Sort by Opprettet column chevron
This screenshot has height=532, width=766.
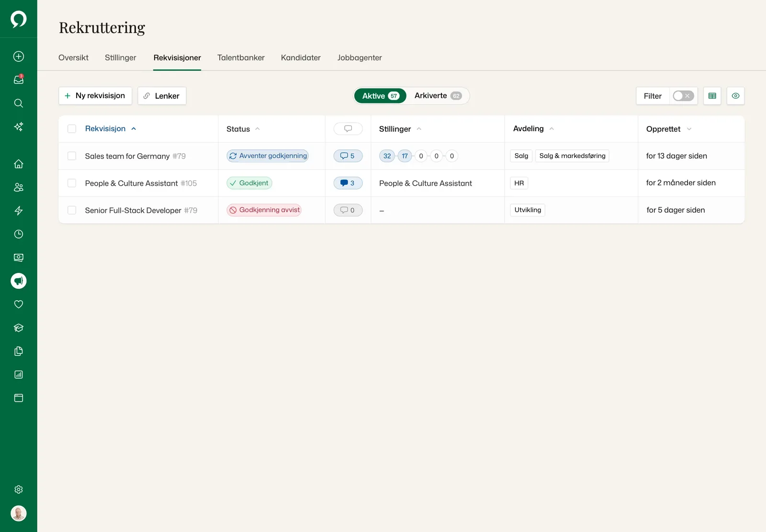point(689,129)
